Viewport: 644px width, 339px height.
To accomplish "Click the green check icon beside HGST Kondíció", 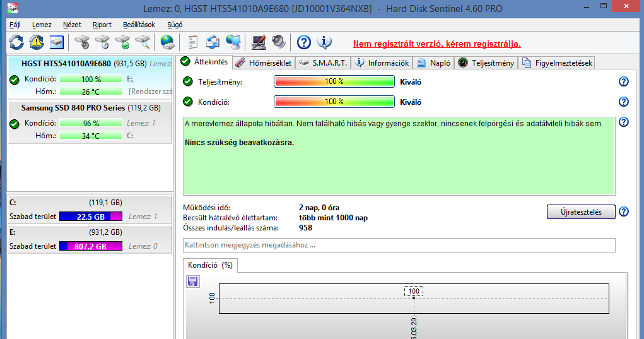I will pos(15,80).
